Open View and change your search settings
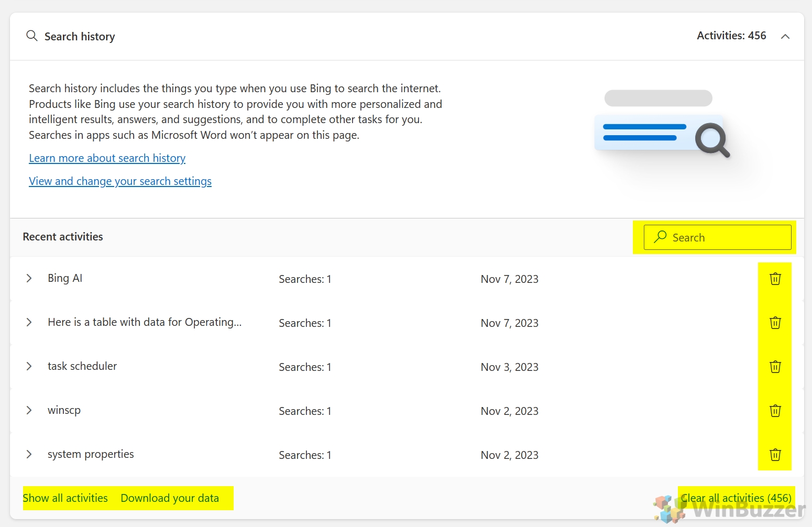812x527 pixels. coord(120,181)
